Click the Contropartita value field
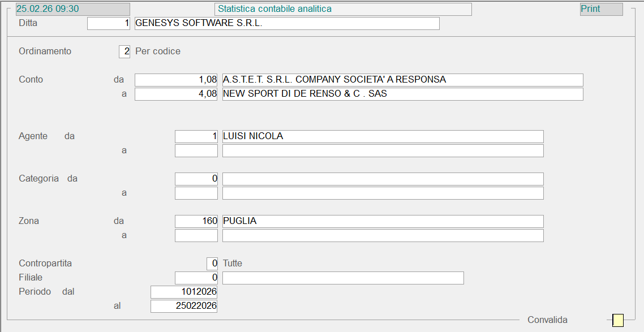The height and width of the screenshot is (332, 644). (x=212, y=264)
